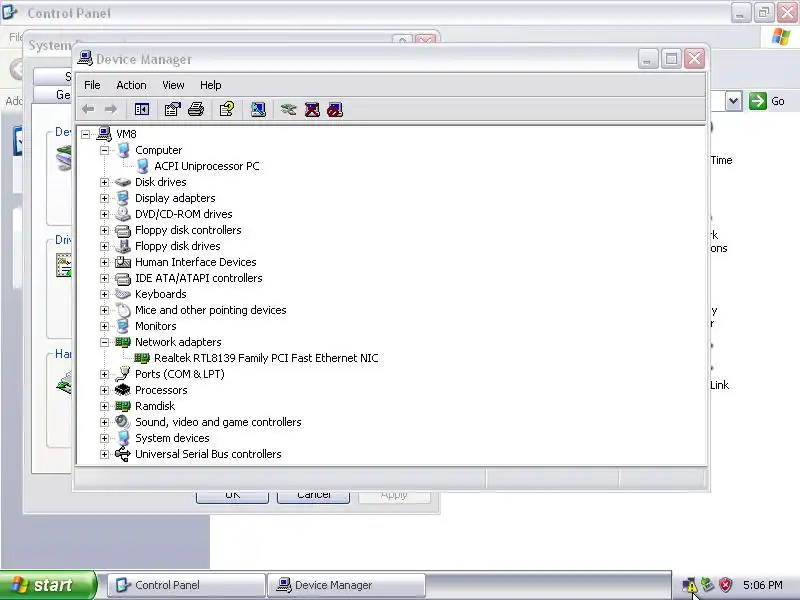Image resolution: width=800 pixels, height=600 pixels.
Task: Click the Print toolbar icon
Action: tap(196, 109)
